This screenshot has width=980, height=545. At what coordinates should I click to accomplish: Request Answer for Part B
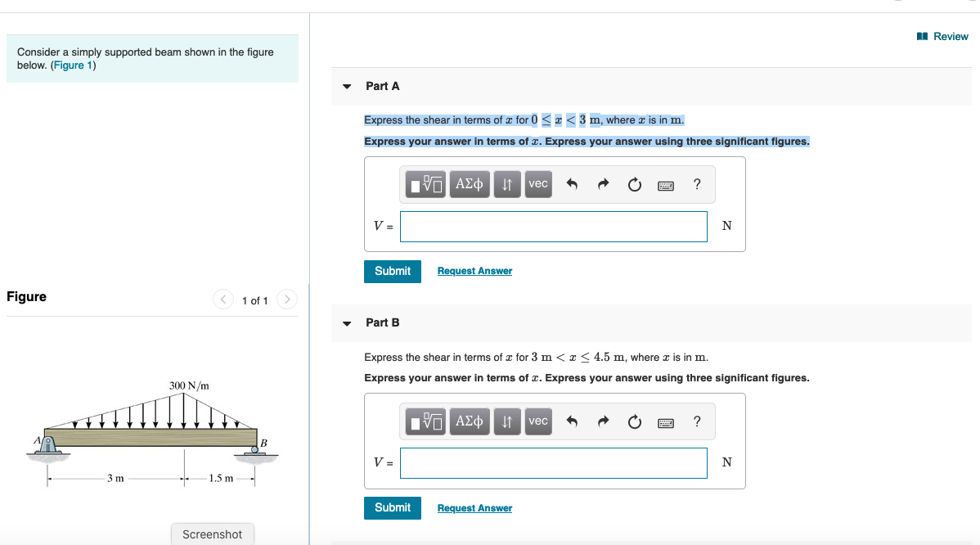pyautogui.click(x=474, y=508)
